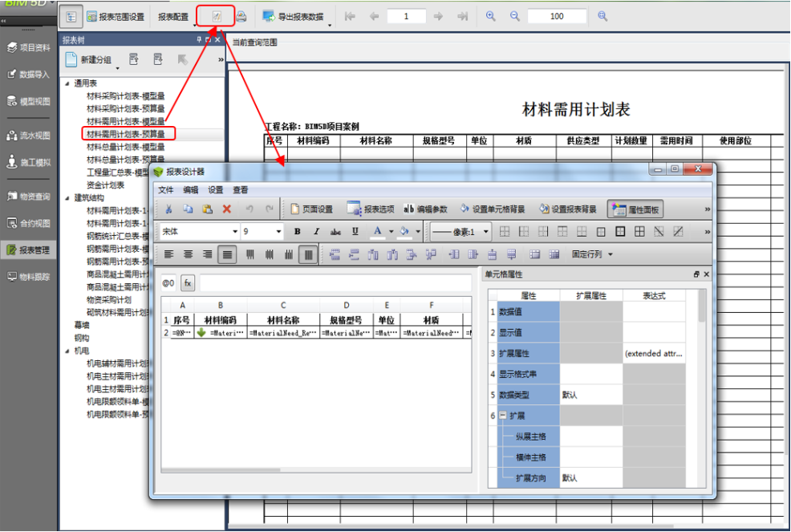Click 报表范围设置 report range settings

pyautogui.click(x=116, y=17)
